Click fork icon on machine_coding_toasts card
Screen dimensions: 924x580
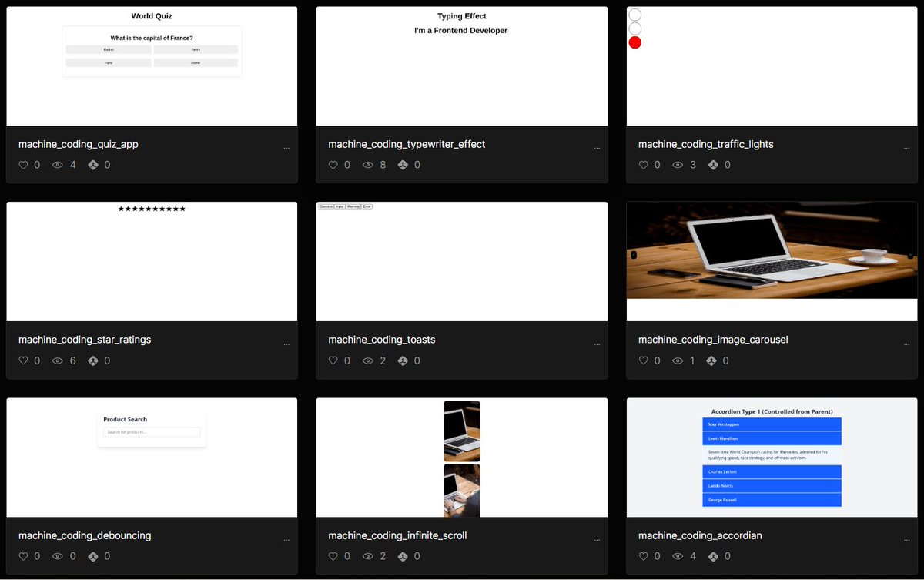(x=403, y=360)
